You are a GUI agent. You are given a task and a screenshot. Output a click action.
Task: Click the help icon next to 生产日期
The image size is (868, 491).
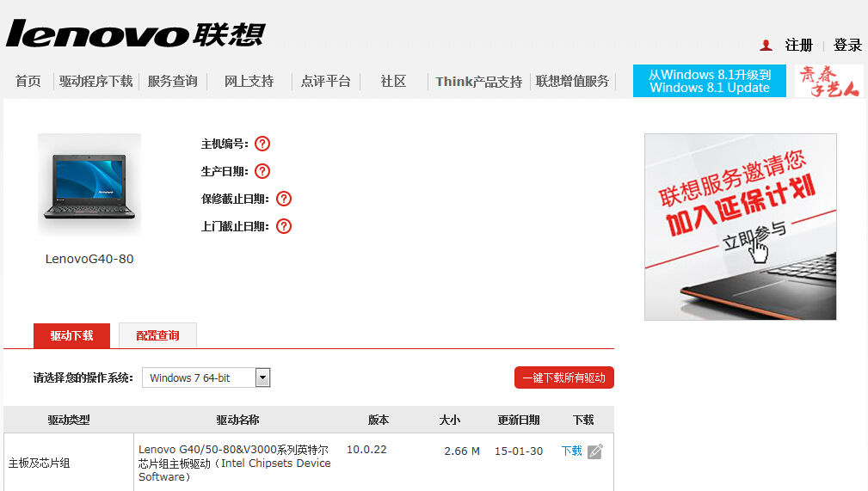tap(262, 172)
